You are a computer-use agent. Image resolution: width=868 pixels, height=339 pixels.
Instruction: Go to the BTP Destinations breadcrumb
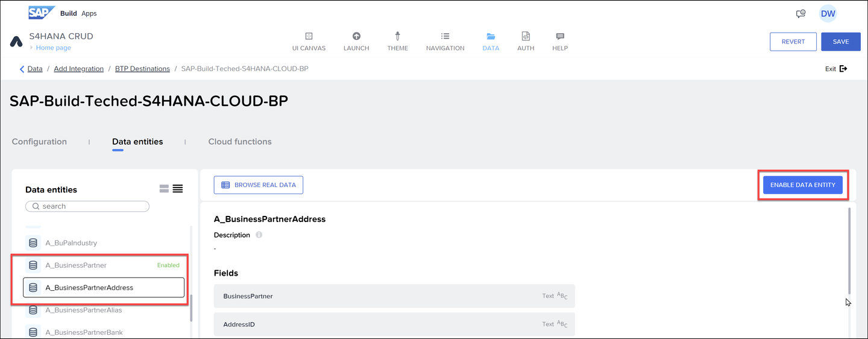pos(143,69)
